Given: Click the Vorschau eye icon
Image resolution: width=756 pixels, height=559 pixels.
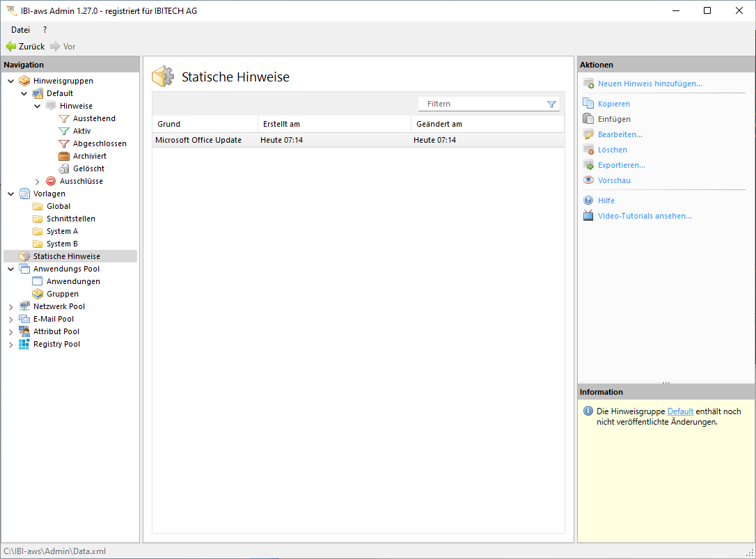Looking at the screenshot, I should pyautogui.click(x=588, y=180).
